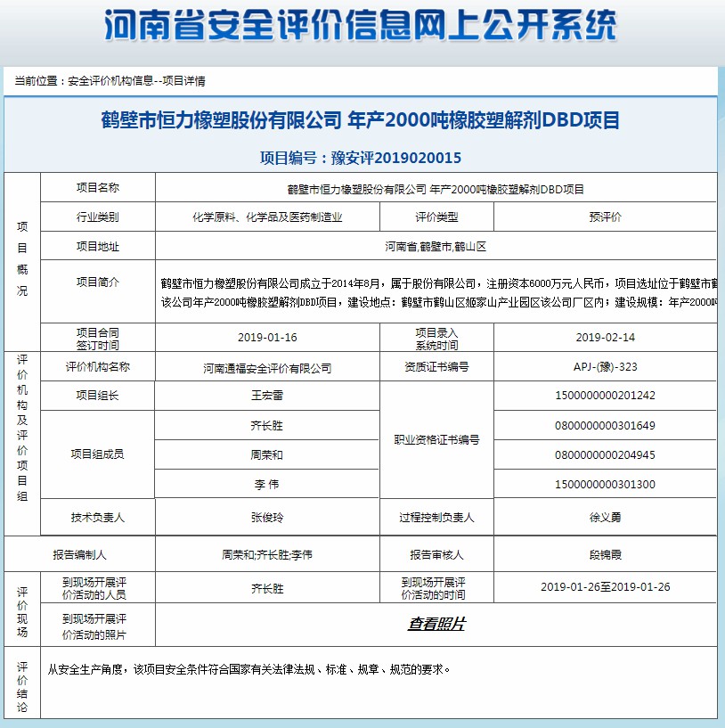Select certificate number 1500000000201242
The height and width of the screenshot is (728, 725).
point(606,396)
